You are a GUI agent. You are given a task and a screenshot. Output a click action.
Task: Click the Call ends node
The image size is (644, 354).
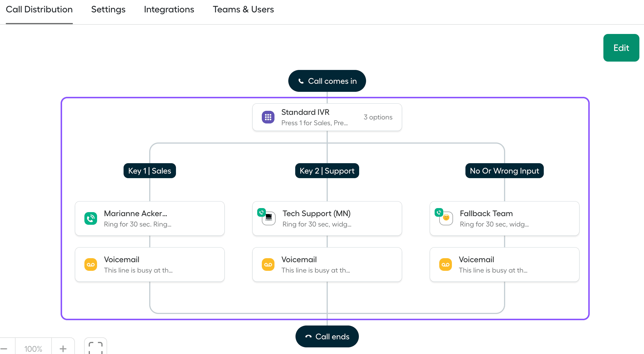click(x=327, y=336)
